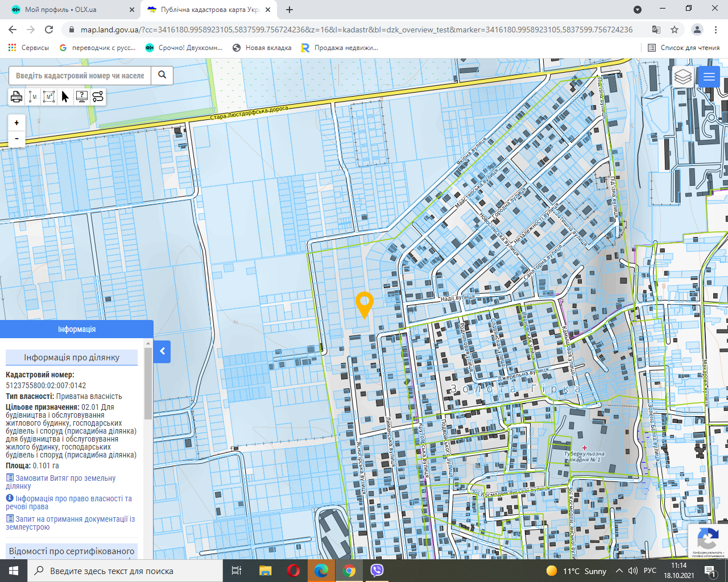
Task: Click the Тип власності: Приватна власність line
Action: pyautogui.click(x=64, y=396)
